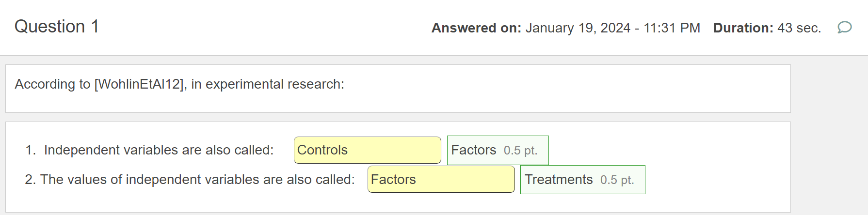Click list number "2." of the second statement
The height and width of the screenshot is (215, 868).
(30, 180)
